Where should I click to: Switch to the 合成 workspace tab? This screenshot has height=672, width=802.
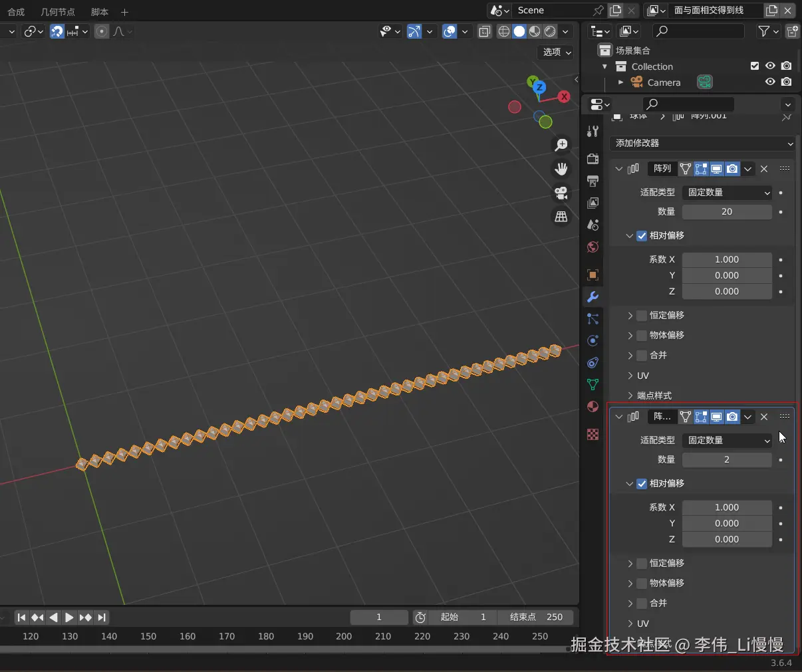(16, 12)
